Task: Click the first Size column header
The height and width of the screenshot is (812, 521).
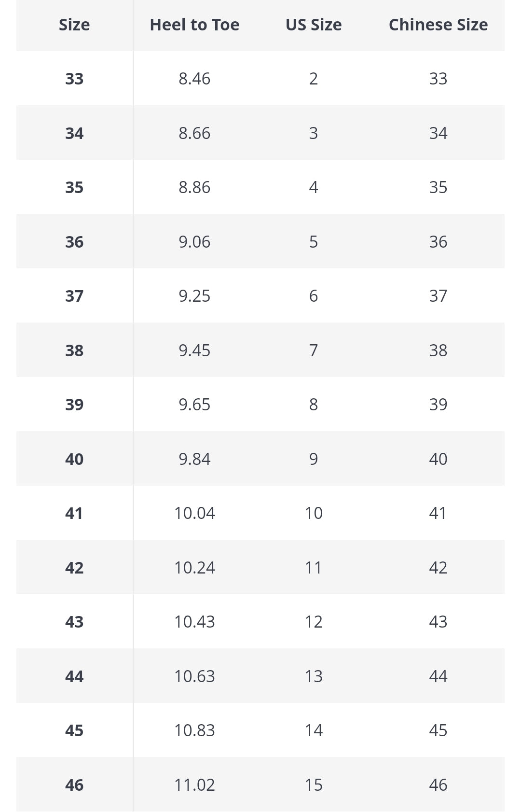Action: [x=74, y=25]
